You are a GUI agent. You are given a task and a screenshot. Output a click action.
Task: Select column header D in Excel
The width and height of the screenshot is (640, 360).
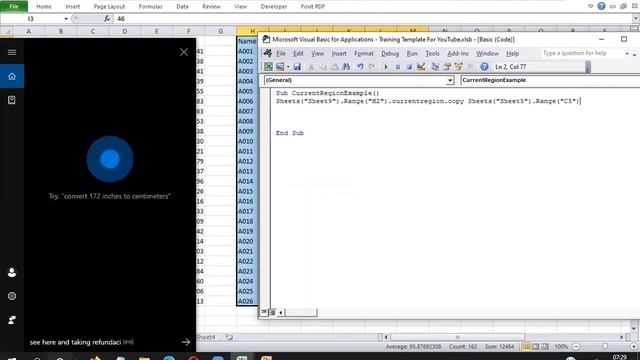[x=124, y=31]
